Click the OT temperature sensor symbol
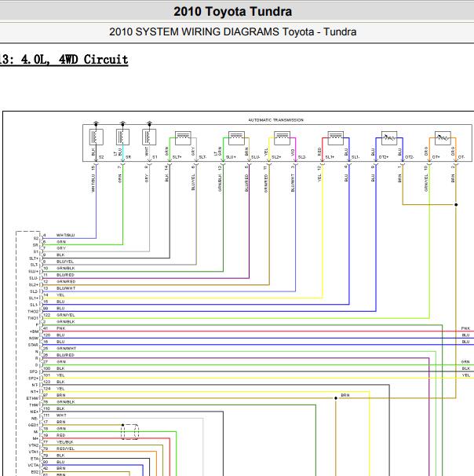 tap(443, 138)
